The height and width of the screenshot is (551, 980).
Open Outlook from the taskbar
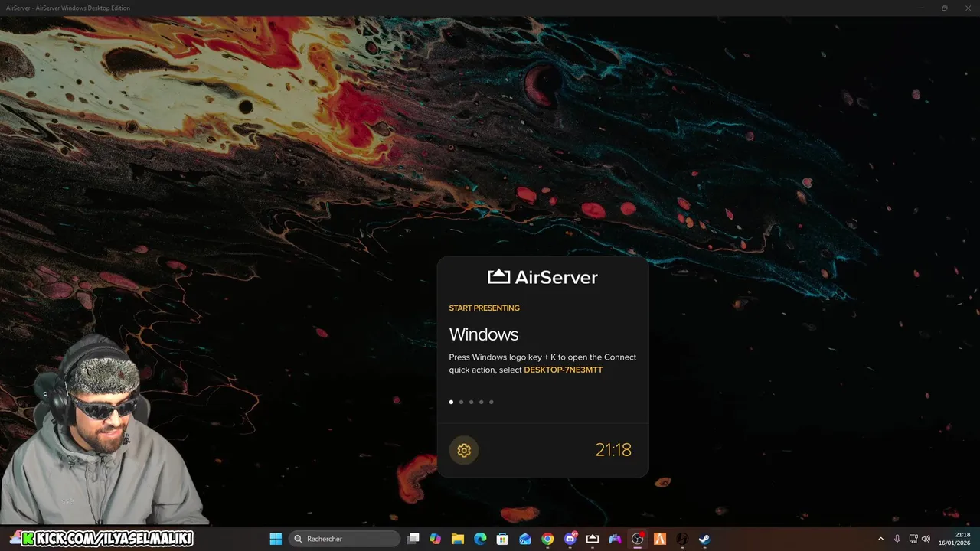[525, 539]
